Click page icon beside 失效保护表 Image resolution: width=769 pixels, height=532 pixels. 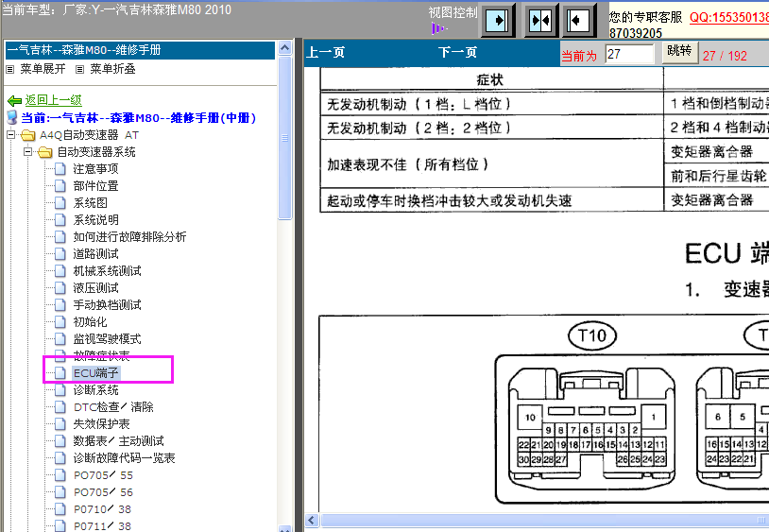[x=60, y=424]
